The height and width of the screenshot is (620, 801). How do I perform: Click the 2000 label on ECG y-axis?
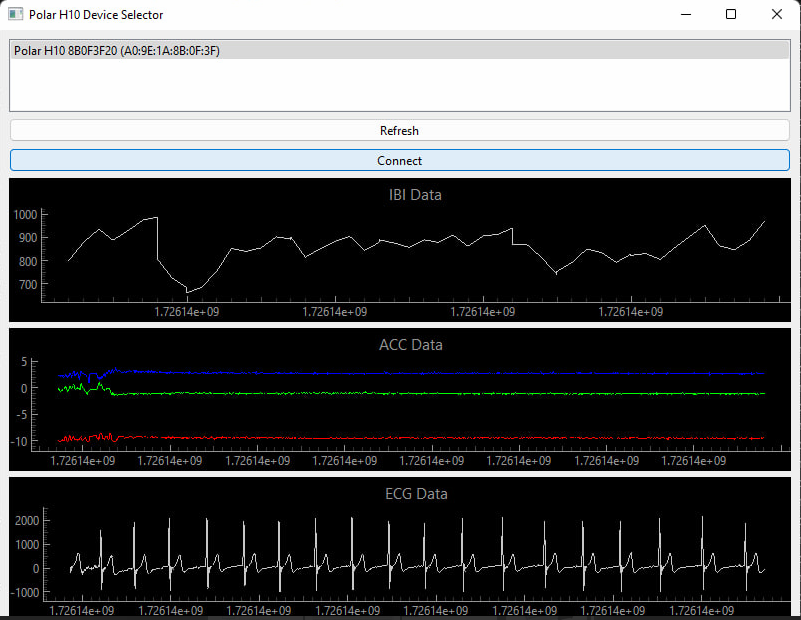[27, 521]
